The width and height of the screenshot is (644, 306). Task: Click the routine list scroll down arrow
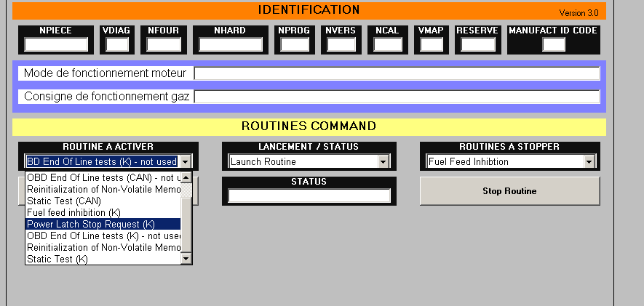186,259
